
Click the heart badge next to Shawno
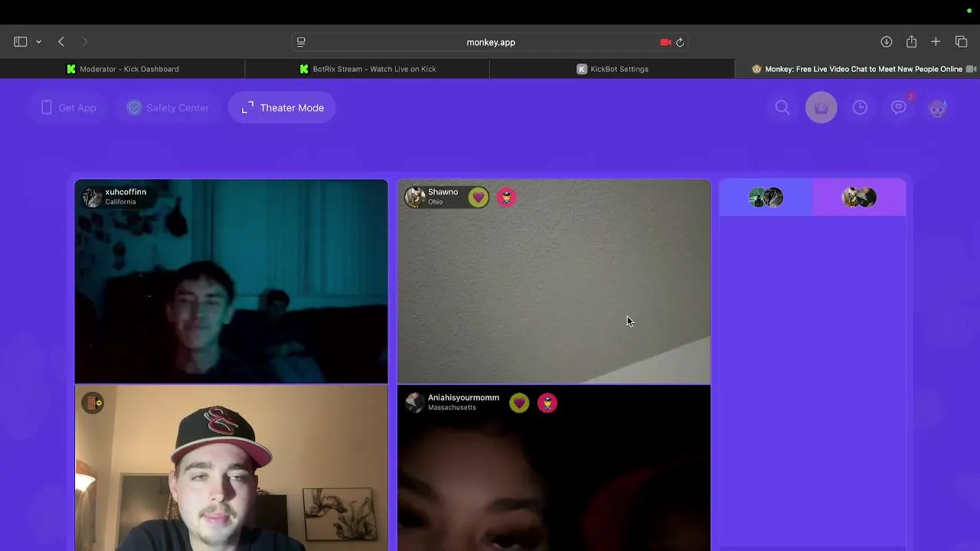(479, 197)
